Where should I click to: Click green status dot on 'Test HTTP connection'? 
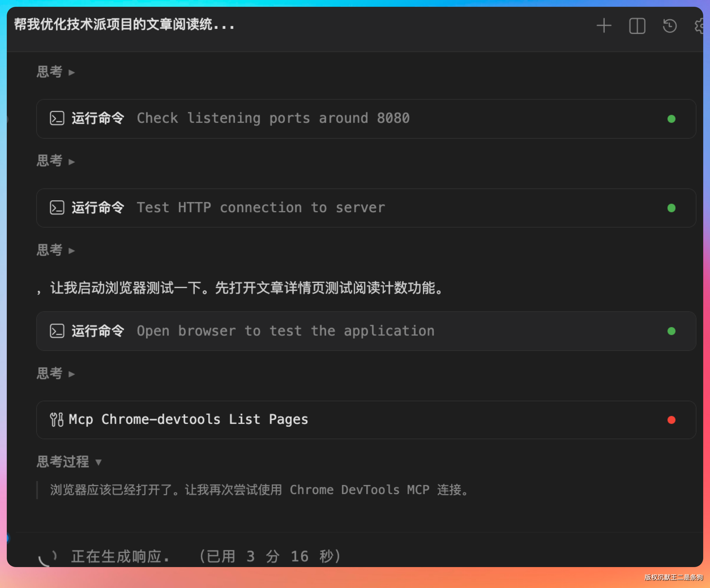pos(671,208)
